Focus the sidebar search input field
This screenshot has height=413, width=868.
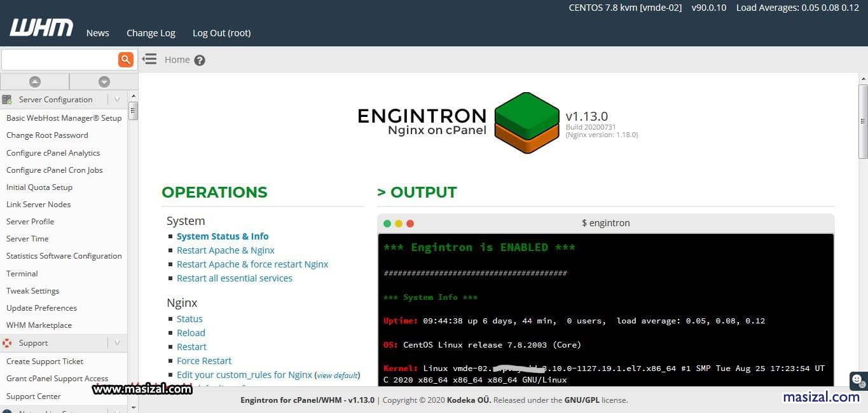[60, 60]
